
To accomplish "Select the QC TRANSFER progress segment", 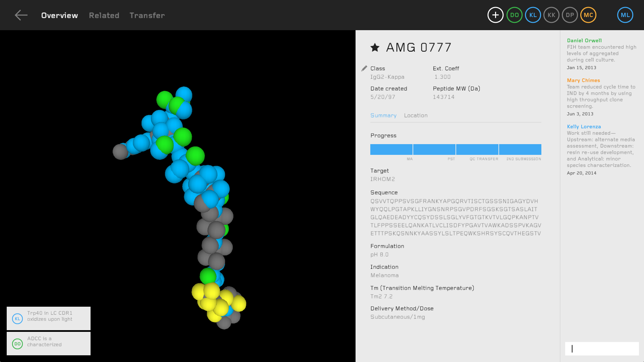I will click(477, 149).
